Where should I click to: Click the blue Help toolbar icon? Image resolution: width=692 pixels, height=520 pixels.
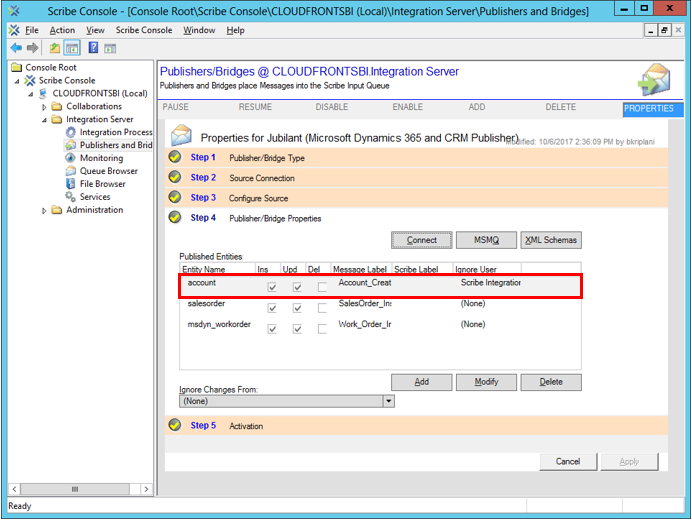pos(93,47)
